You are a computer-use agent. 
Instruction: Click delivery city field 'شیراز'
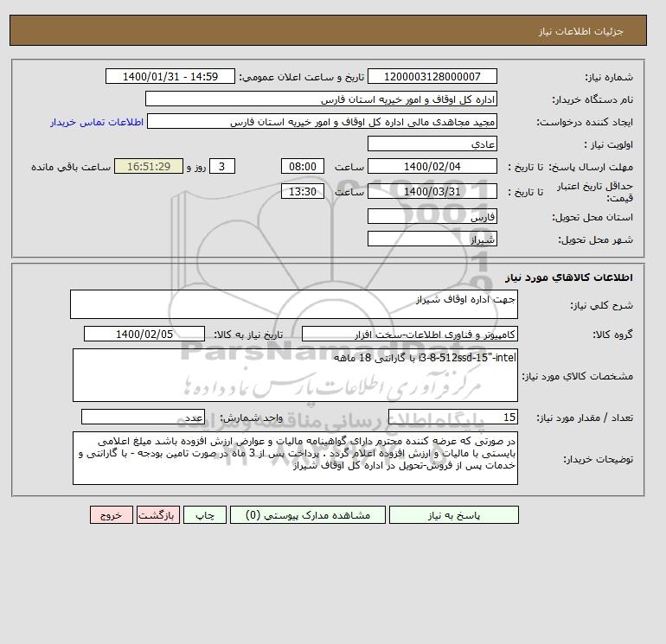point(432,239)
